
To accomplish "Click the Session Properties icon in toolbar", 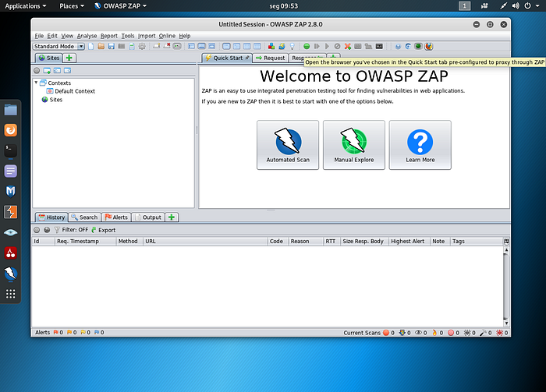I will pyautogui.click(x=132, y=46).
